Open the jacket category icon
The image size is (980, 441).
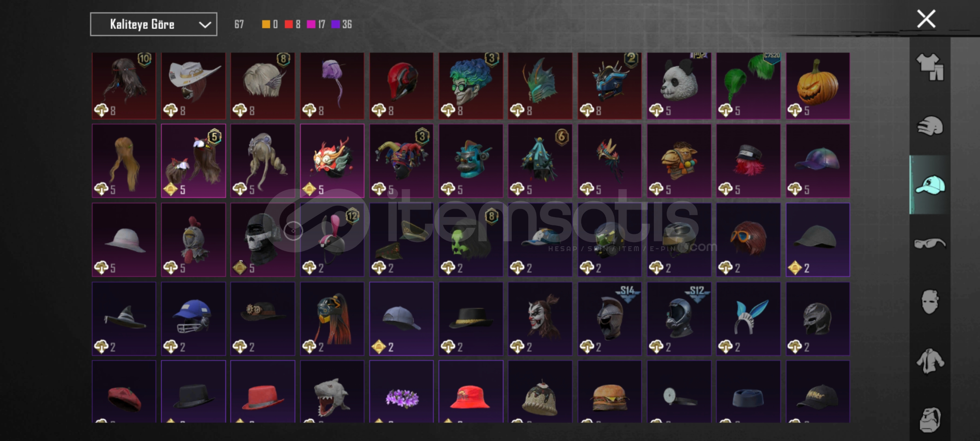pyautogui.click(x=930, y=361)
